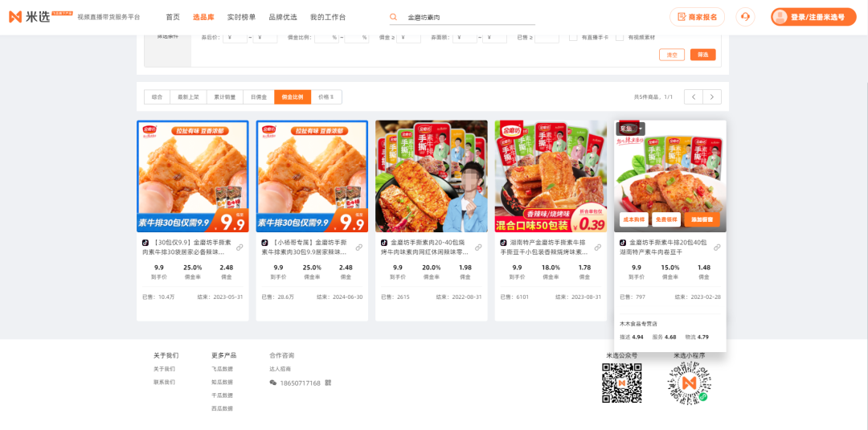Open dropdown at top of last product image
This screenshot has height=430, width=868.
(631, 129)
